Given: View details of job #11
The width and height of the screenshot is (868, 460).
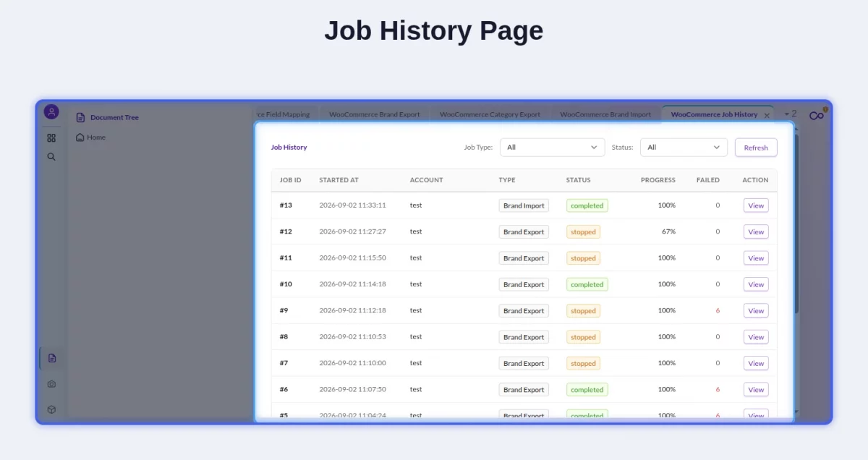Looking at the screenshot, I should [756, 258].
